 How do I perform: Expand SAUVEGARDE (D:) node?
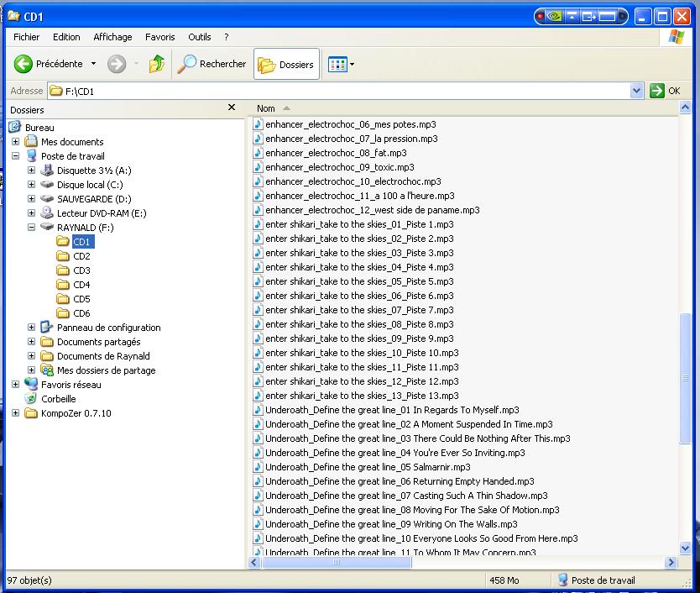31,199
